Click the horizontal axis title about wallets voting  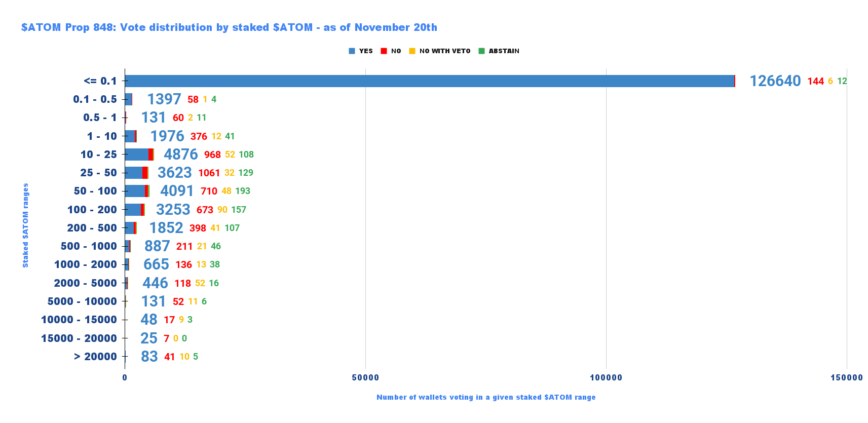point(485,397)
